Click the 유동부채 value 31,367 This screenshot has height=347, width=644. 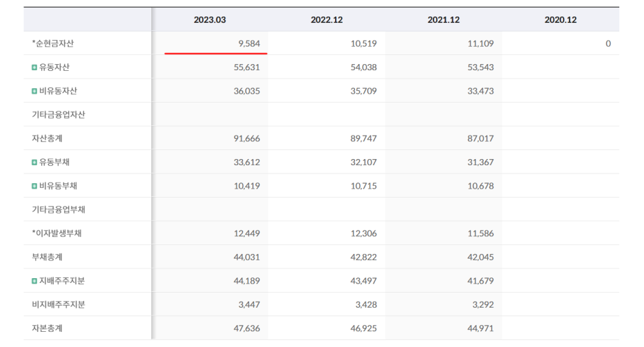pos(480,162)
